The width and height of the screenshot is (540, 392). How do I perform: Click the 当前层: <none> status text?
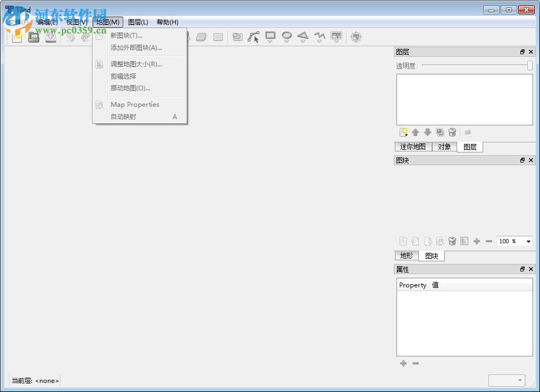pyautogui.click(x=35, y=381)
